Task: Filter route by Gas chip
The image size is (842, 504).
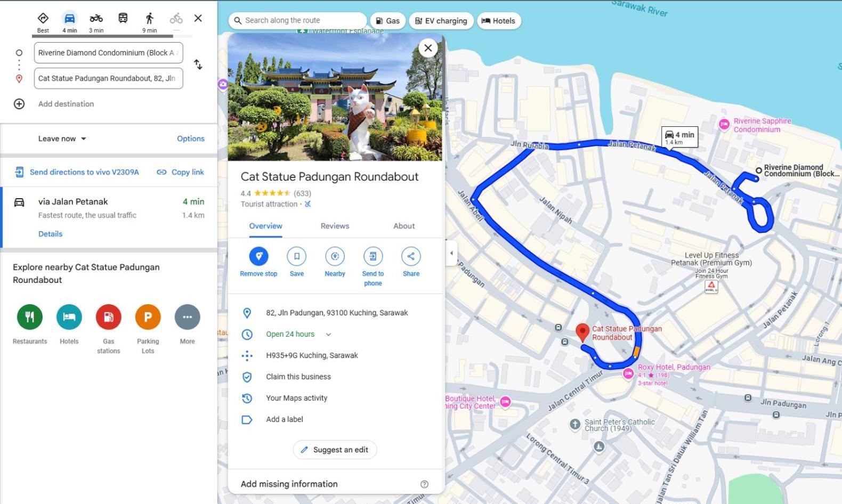Action: point(387,21)
